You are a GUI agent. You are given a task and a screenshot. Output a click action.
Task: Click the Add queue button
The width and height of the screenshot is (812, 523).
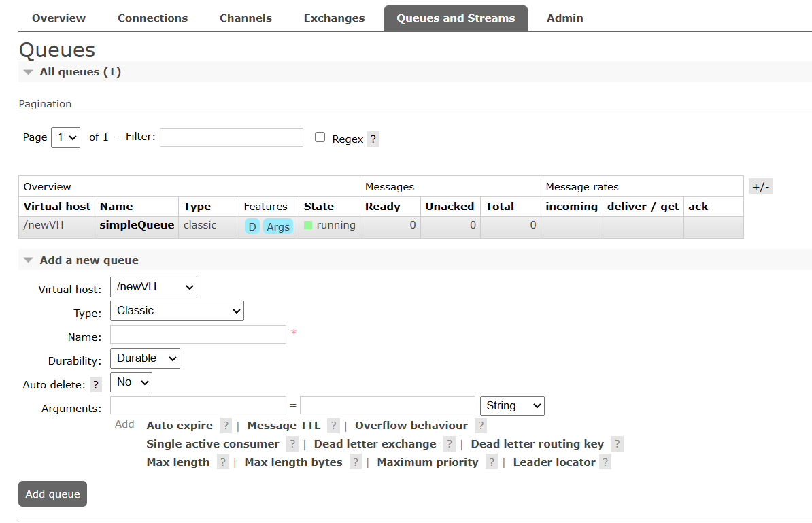52,494
